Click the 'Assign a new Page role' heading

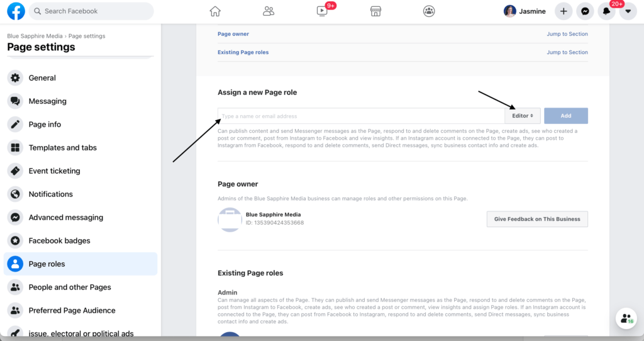[x=257, y=92]
